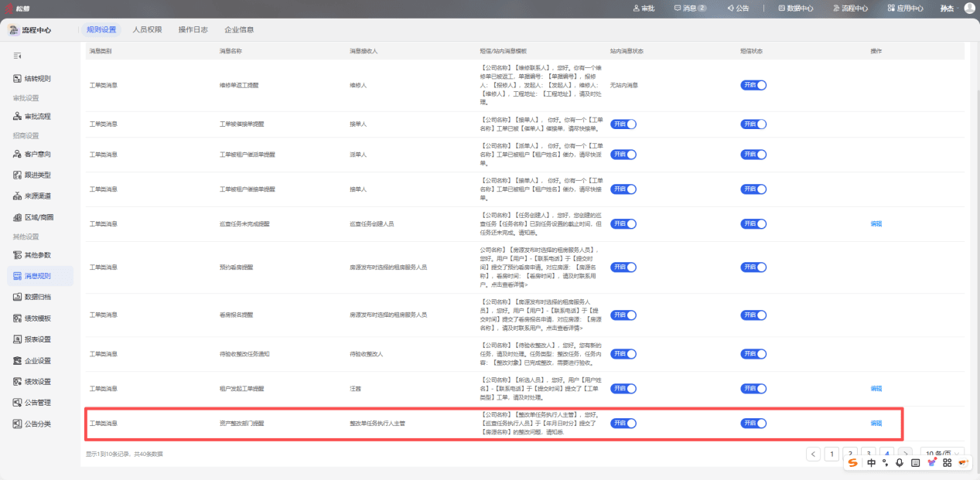Click user avatar in the top-right corner
The height and width of the screenshot is (480, 980).
[969, 9]
